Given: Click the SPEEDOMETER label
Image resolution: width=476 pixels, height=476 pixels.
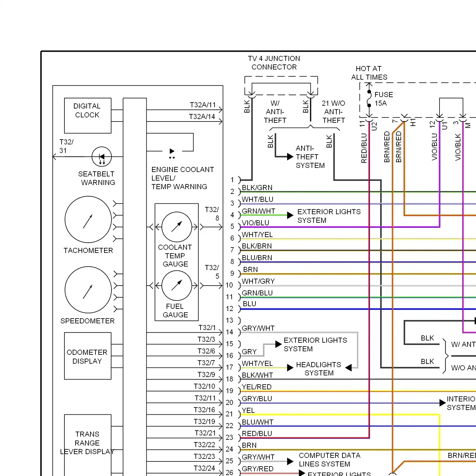Looking at the screenshot, I should (87, 321).
